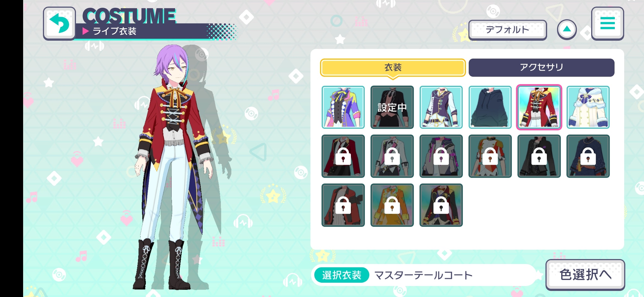Tap the locked black jacket costume
The height and width of the screenshot is (297, 644).
539,156
